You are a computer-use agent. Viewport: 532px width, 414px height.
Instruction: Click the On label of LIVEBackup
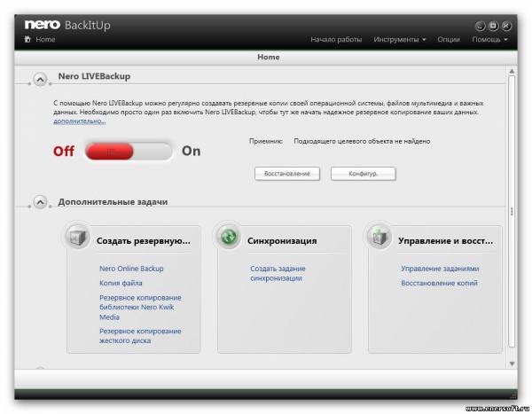[191, 151]
